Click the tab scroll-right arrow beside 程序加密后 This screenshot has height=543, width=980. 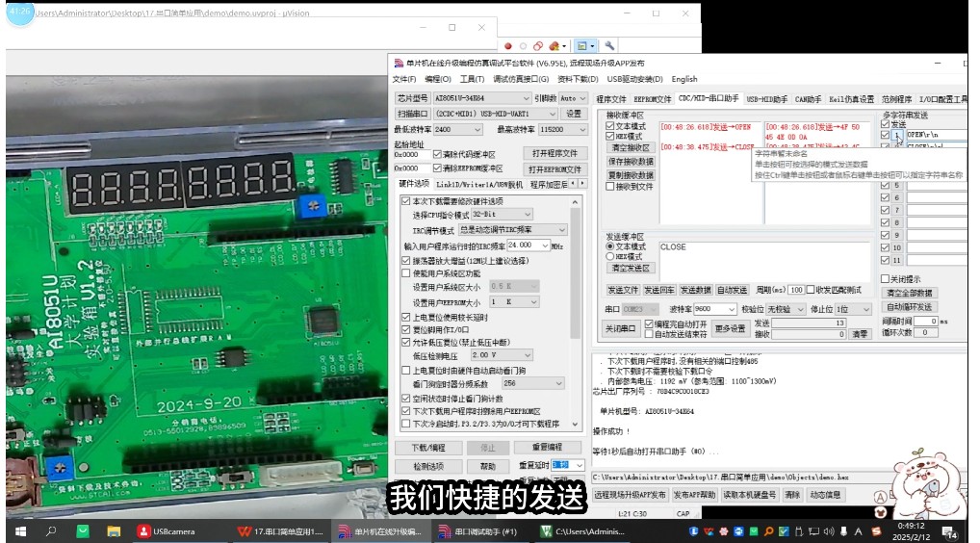point(582,184)
